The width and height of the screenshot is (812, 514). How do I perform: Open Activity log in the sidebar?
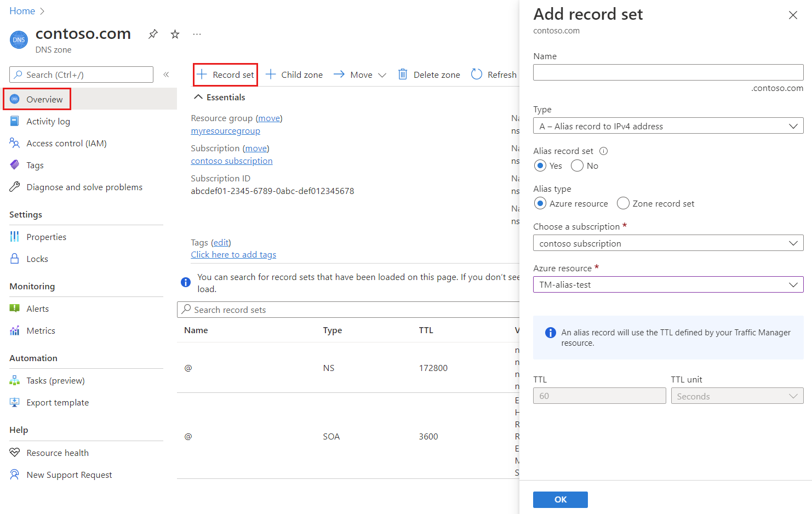(x=48, y=121)
